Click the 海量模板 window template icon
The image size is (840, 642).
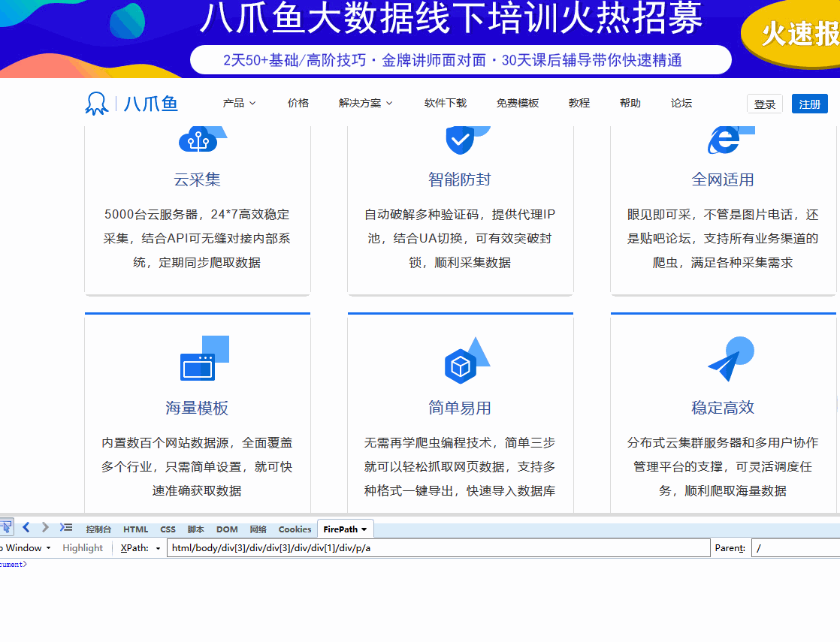point(204,358)
